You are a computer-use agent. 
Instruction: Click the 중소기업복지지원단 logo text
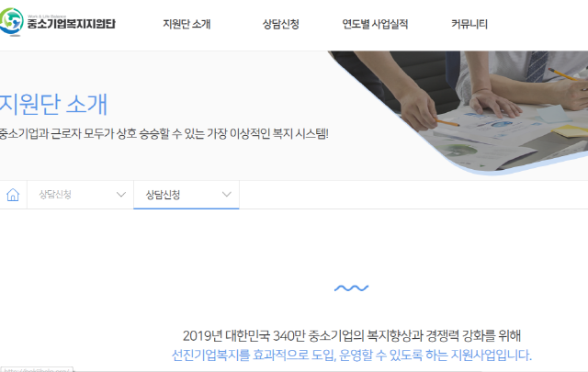(72, 24)
